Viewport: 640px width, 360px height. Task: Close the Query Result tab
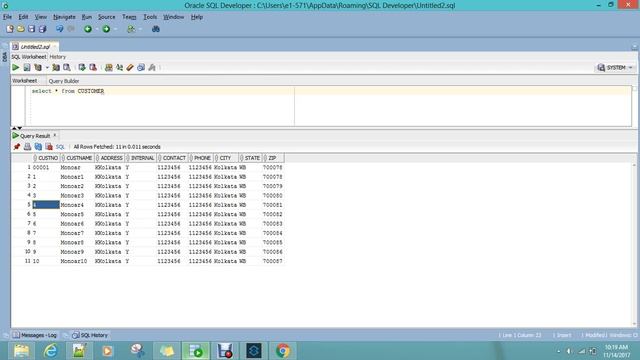pyautogui.click(x=55, y=135)
